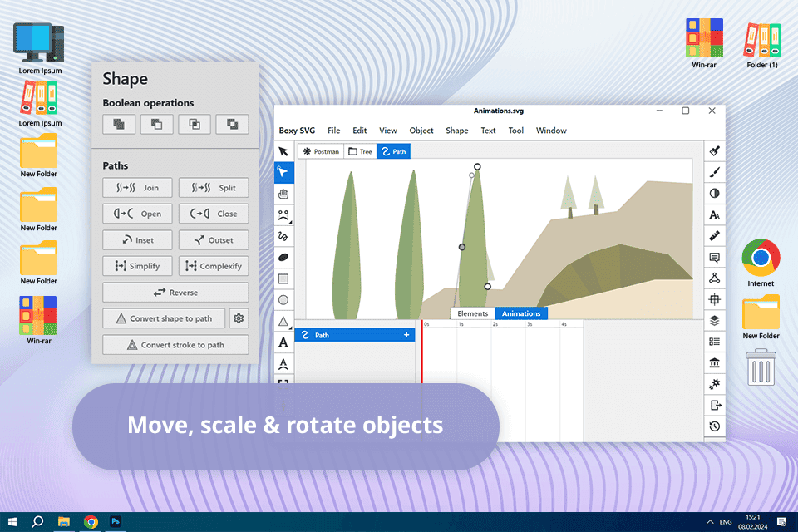Open the Typography panel icon
Image resolution: width=798 pixels, height=532 pixels.
pos(715,214)
